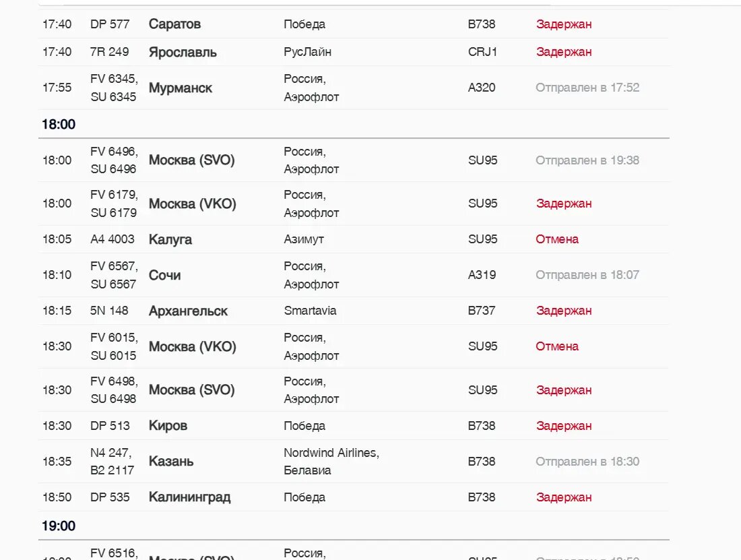
Task: Open the Казань flight entry
Action: pos(171,462)
